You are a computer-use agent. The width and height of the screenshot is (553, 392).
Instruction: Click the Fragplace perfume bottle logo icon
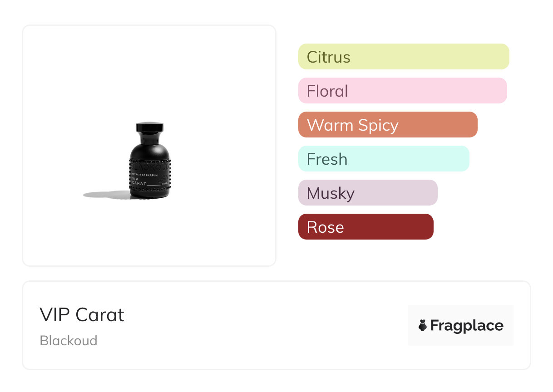pyautogui.click(x=423, y=325)
